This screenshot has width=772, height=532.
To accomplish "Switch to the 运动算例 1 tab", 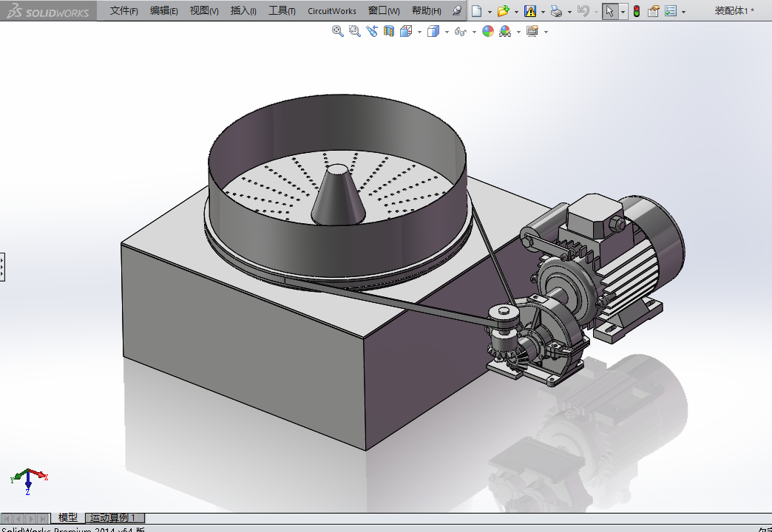I will (113, 518).
